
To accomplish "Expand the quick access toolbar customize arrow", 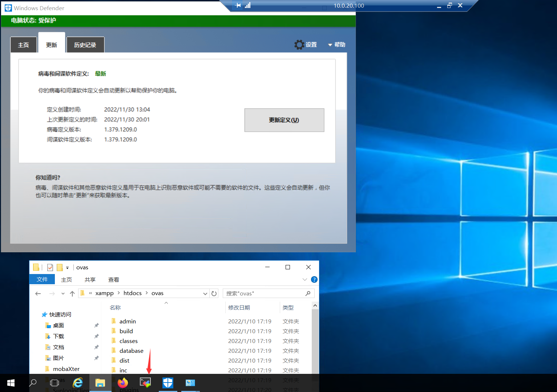I will 67,268.
